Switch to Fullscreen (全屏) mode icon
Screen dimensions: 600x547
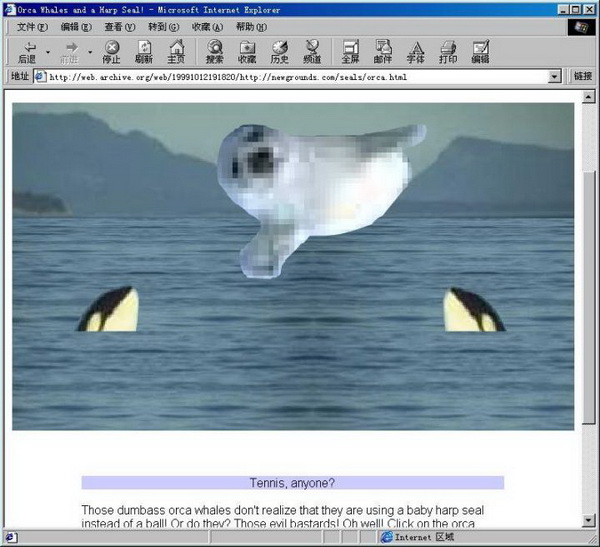click(350, 51)
